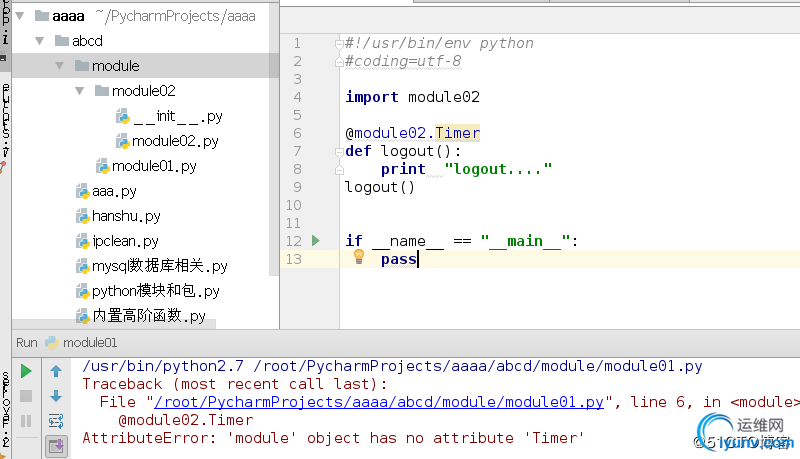
Task: Click the module02 folder icon
Action: click(x=102, y=91)
